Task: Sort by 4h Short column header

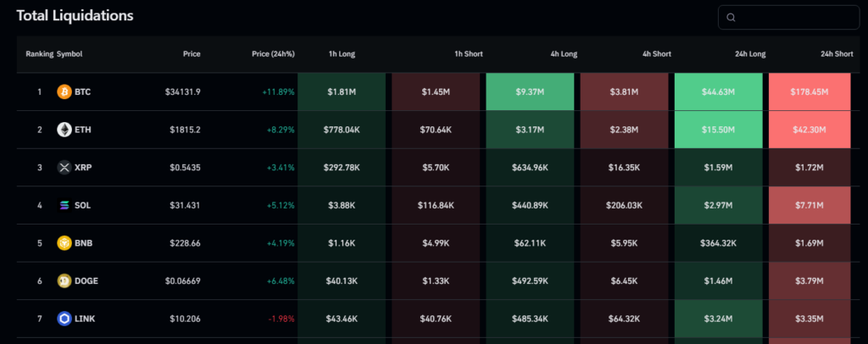Action: (657, 54)
